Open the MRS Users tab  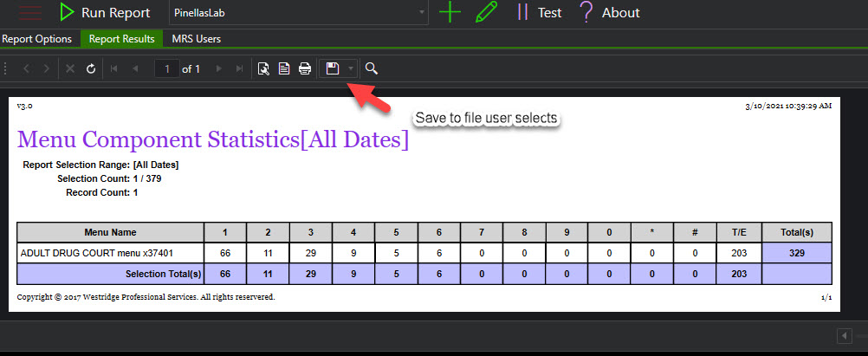[x=196, y=39]
